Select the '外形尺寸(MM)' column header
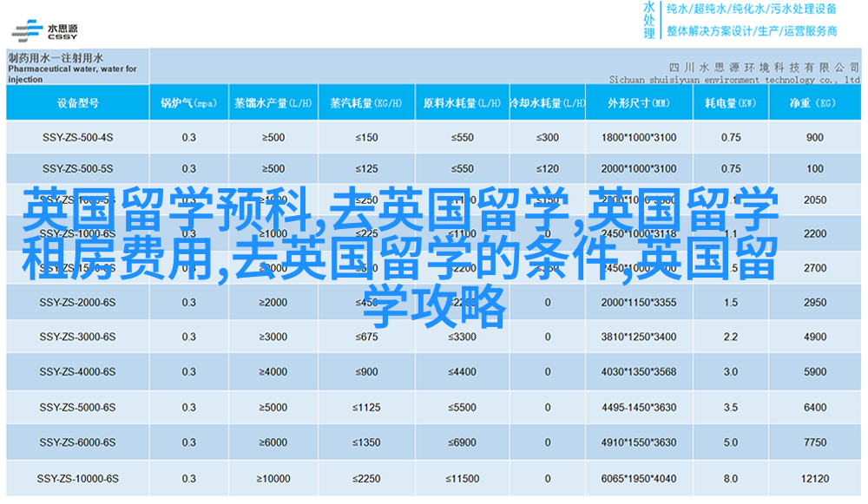The image size is (868, 504). click(x=639, y=103)
